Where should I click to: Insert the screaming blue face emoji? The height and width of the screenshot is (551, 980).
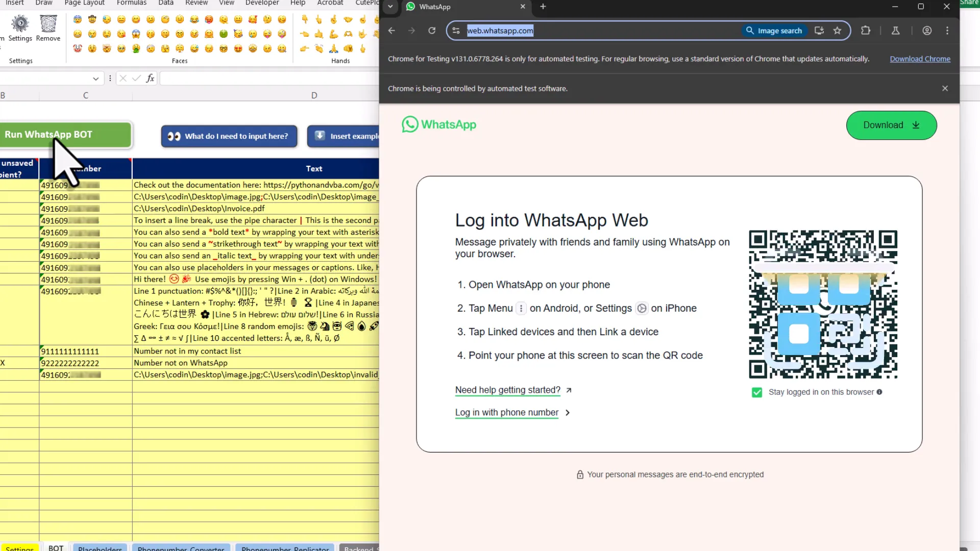[136, 34]
